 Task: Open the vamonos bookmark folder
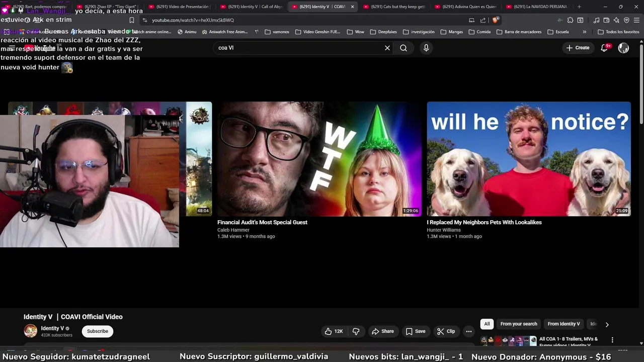click(x=277, y=32)
